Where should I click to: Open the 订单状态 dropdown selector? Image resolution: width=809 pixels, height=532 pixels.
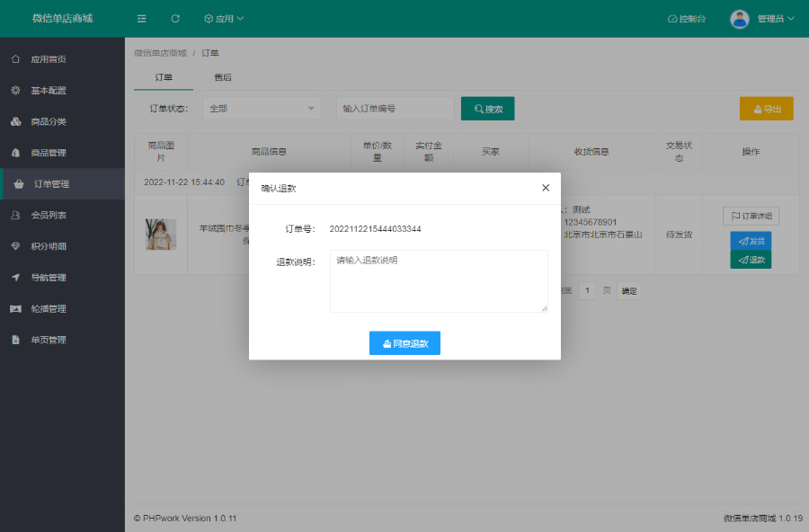262,109
